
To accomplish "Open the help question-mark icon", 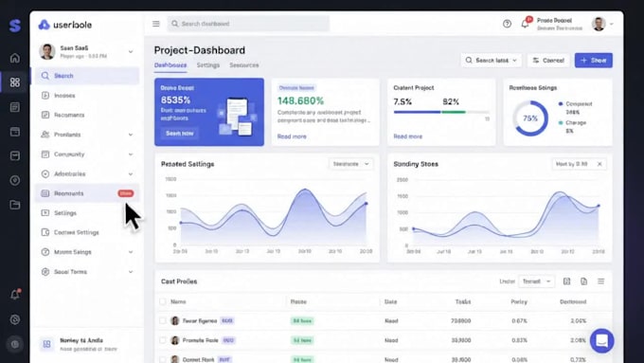I will [x=507, y=24].
